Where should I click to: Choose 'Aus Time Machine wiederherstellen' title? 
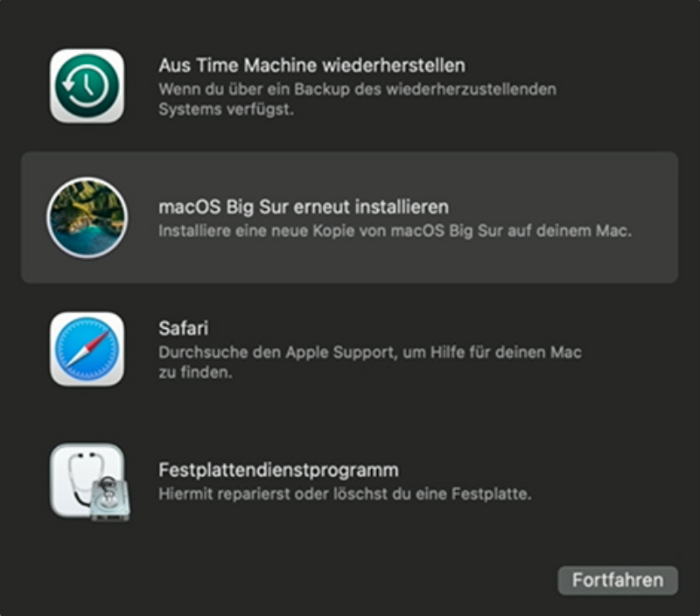click(312, 65)
